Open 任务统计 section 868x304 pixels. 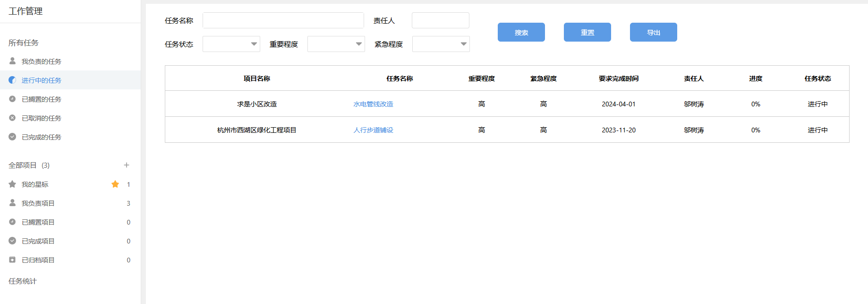[x=23, y=281]
